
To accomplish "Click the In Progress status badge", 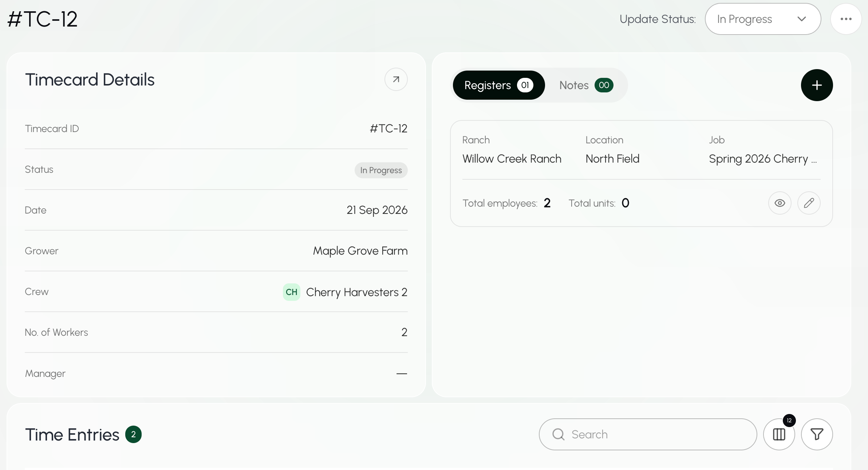I will 381,170.
